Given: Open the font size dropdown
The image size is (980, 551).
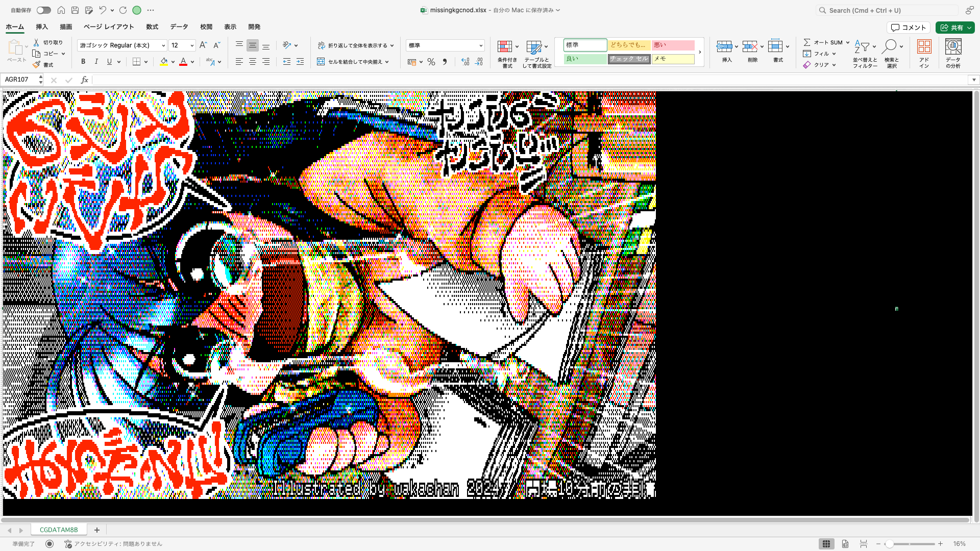Looking at the screenshot, I should [x=192, y=45].
